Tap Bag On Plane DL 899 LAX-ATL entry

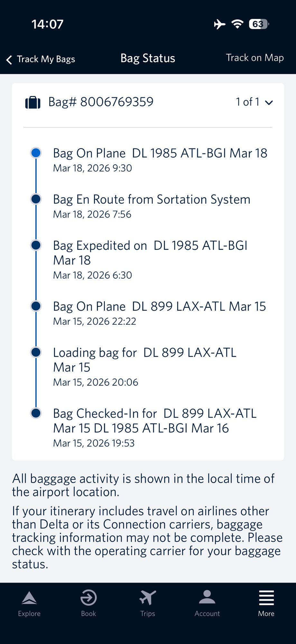(x=159, y=307)
